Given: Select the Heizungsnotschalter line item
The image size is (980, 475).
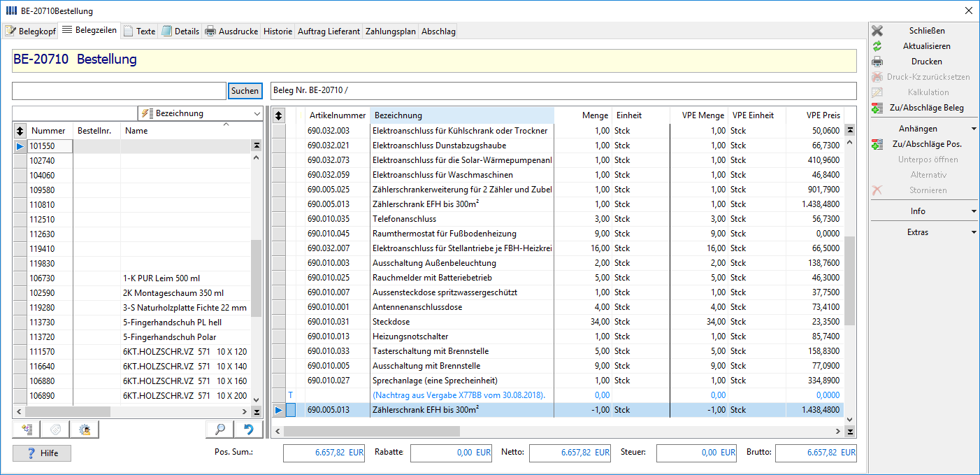Looking at the screenshot, I should (x=557, y=336).
